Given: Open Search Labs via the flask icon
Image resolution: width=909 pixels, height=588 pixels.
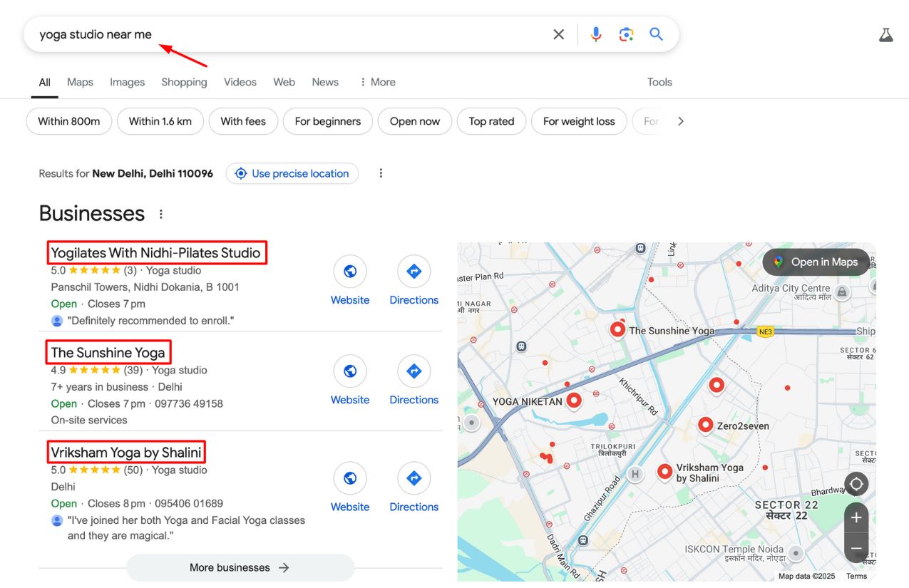Looking at the screenshot, I should pyautogui.click(x=885, y=33).
